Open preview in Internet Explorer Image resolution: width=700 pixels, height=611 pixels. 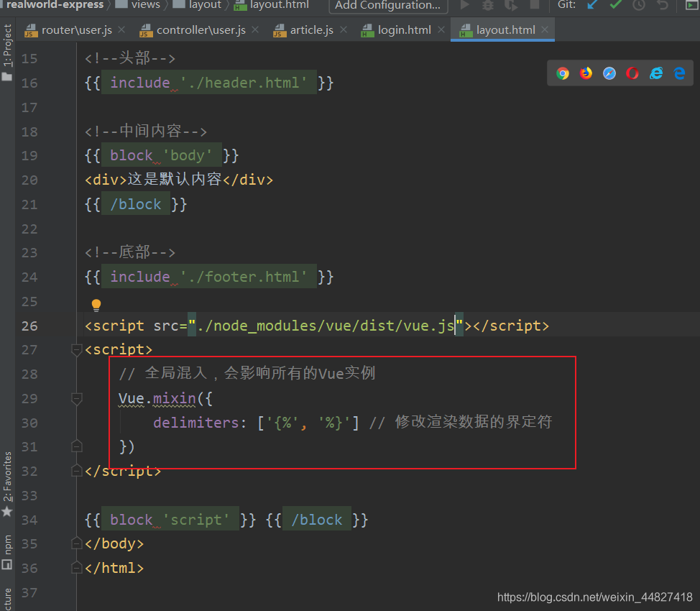point(656,73)
